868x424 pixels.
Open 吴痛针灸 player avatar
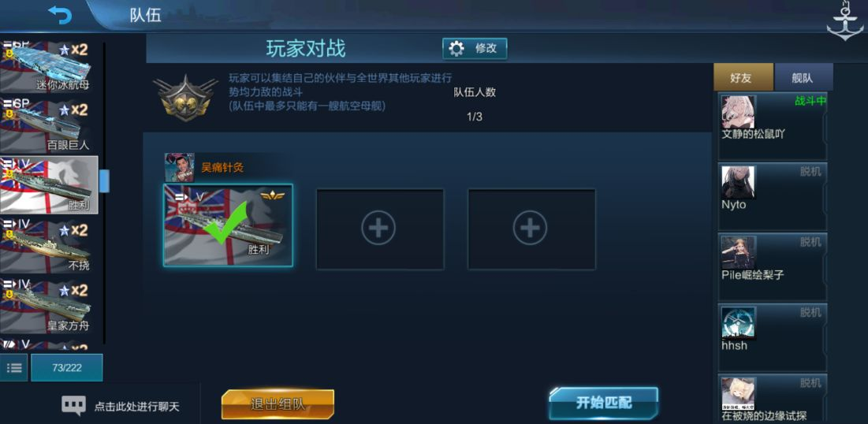[180, 168]
